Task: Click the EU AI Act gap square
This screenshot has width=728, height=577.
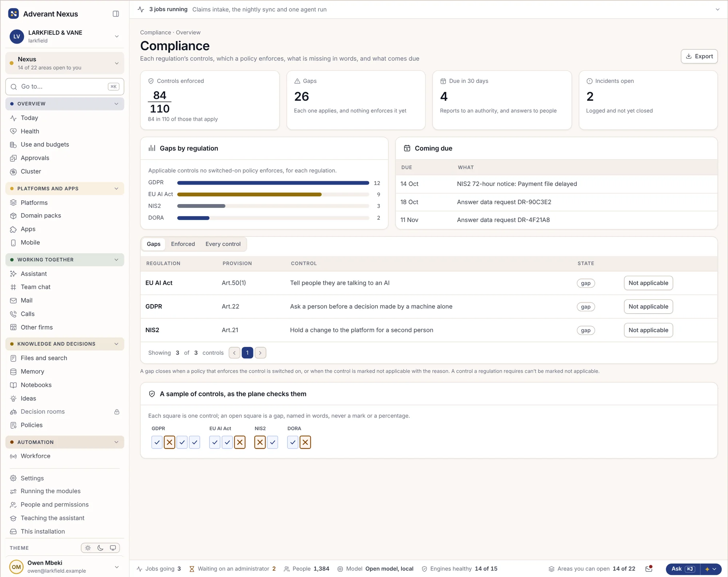Action: (240, 442)
